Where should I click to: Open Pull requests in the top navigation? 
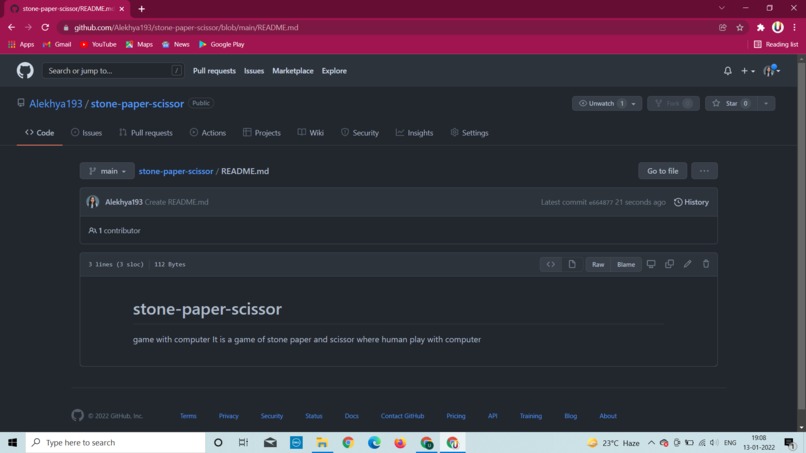point(214,71)
